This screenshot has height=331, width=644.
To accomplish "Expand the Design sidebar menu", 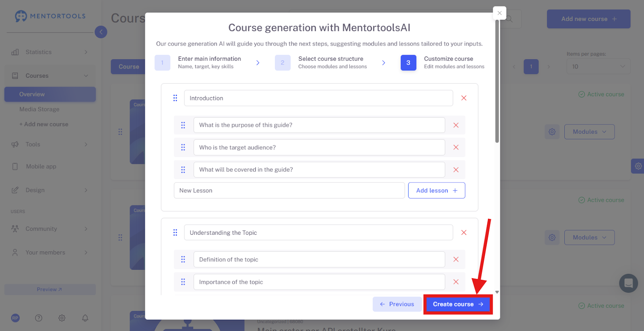I will click(50, 190).
